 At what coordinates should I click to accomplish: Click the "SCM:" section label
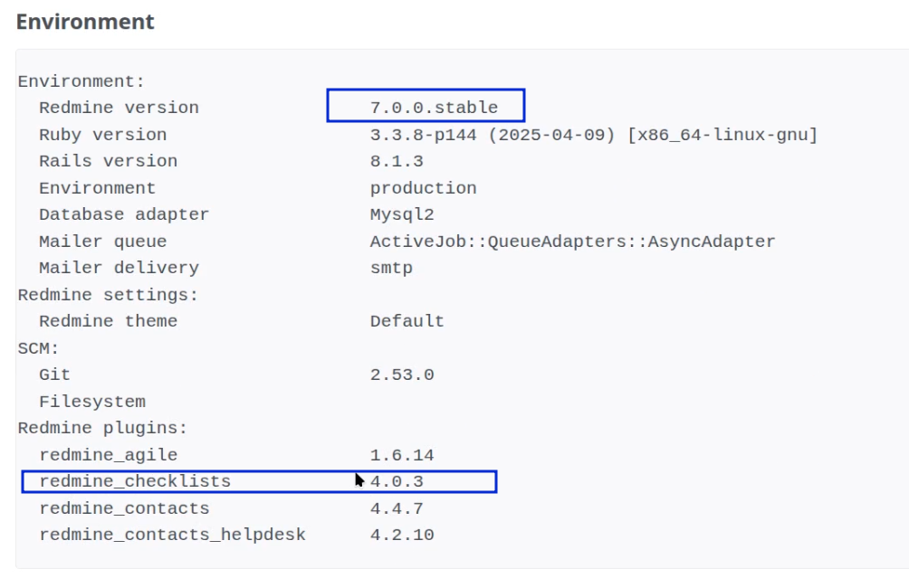(x=39, y=348)
